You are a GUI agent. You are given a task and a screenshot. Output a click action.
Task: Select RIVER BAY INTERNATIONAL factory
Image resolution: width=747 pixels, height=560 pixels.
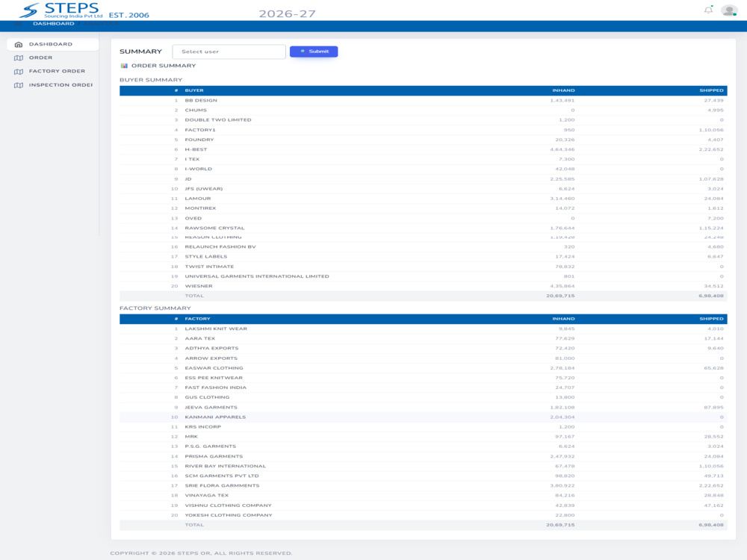423,466
